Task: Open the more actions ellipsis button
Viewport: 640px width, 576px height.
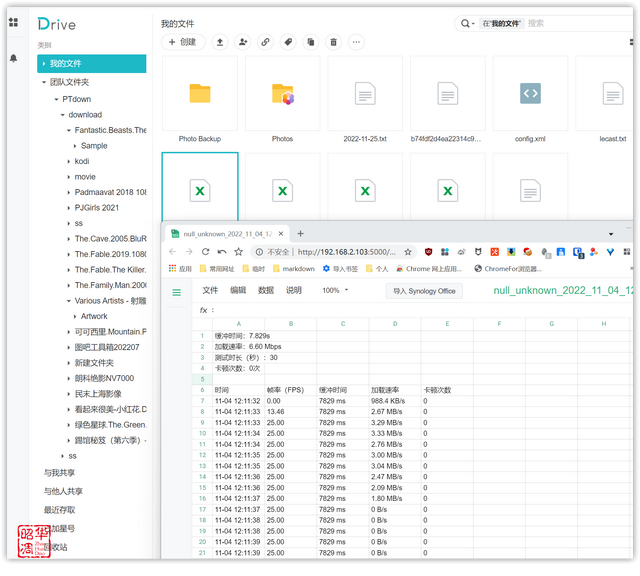Action: (x=356, y=42)
